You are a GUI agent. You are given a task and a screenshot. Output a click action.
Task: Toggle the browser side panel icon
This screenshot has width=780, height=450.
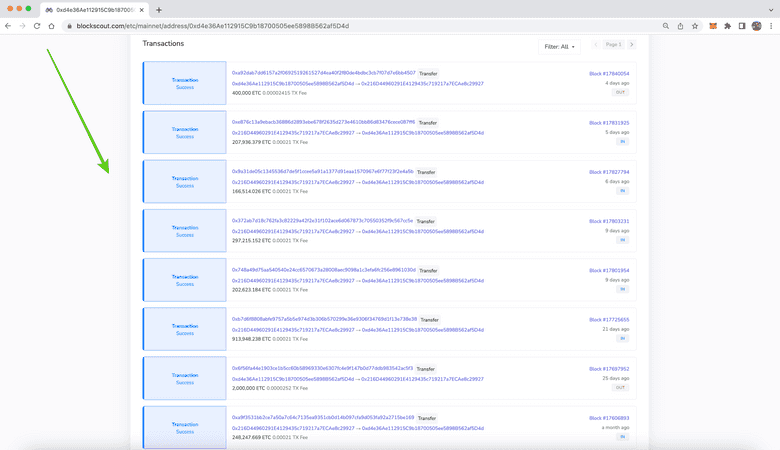741,25
